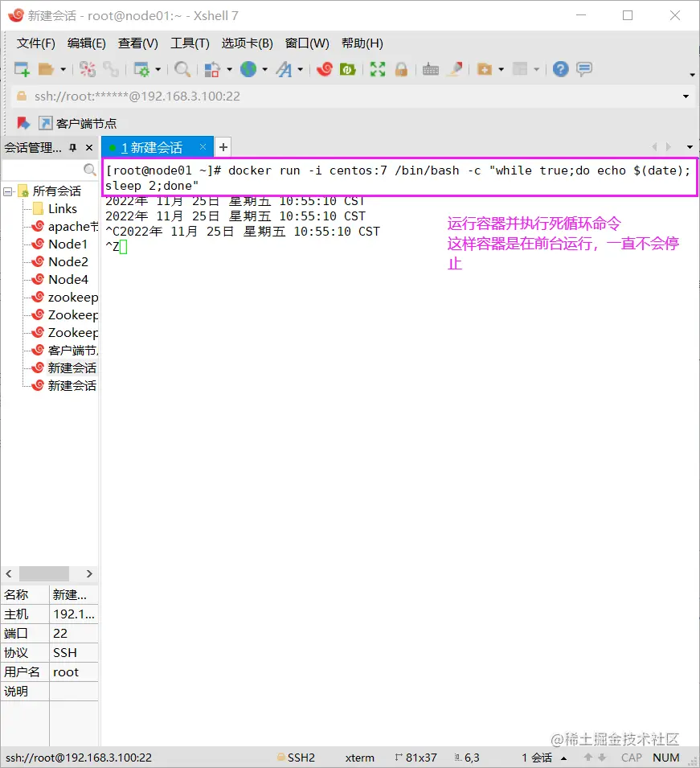Click the tree scrollbar right arrow
The width and height of the screenshot is (700, 768).
coord(89,573)
